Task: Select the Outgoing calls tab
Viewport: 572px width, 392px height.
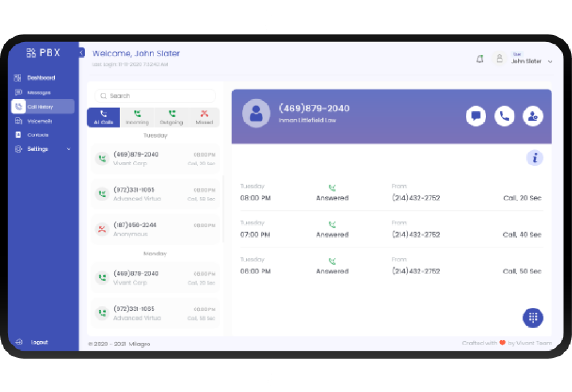Action: tap(171, 117)
